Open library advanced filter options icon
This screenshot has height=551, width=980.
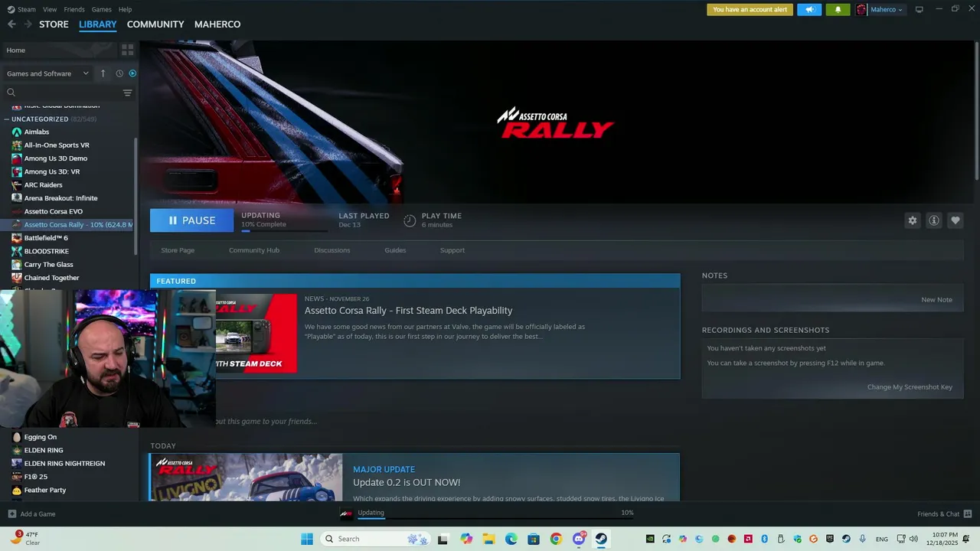point(128,93)
